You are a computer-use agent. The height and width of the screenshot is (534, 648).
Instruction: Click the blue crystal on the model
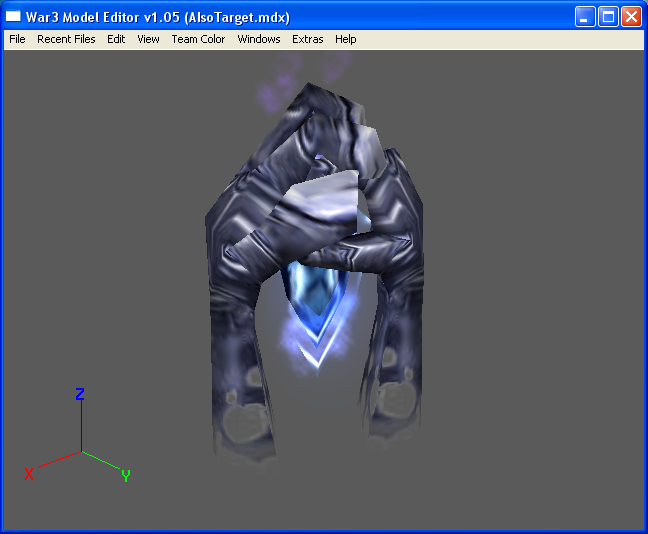tap(316, 302)
